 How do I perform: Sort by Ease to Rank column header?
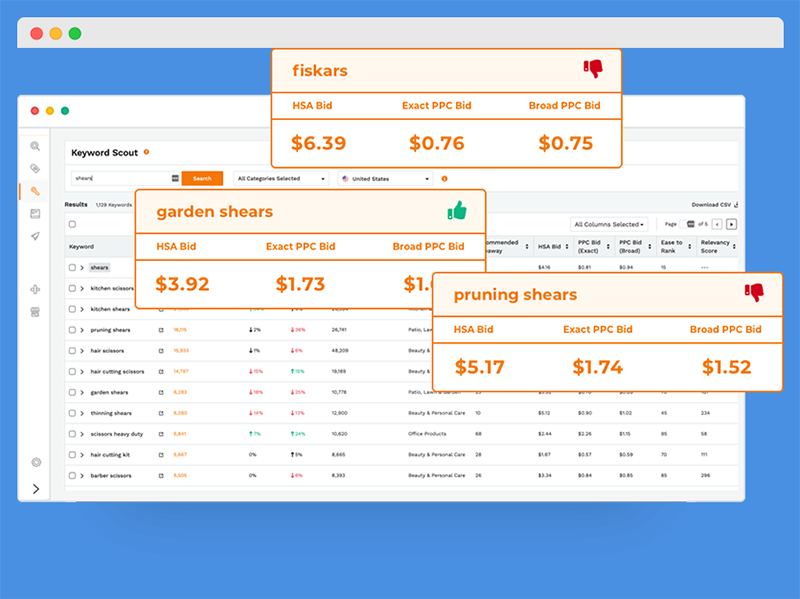(676, 246)
